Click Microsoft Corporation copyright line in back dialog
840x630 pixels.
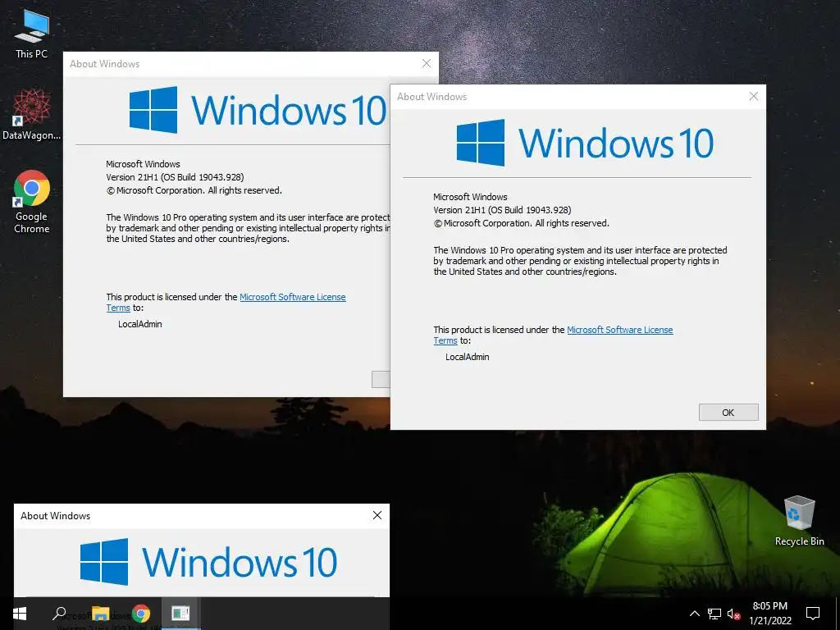coord(194,190)
